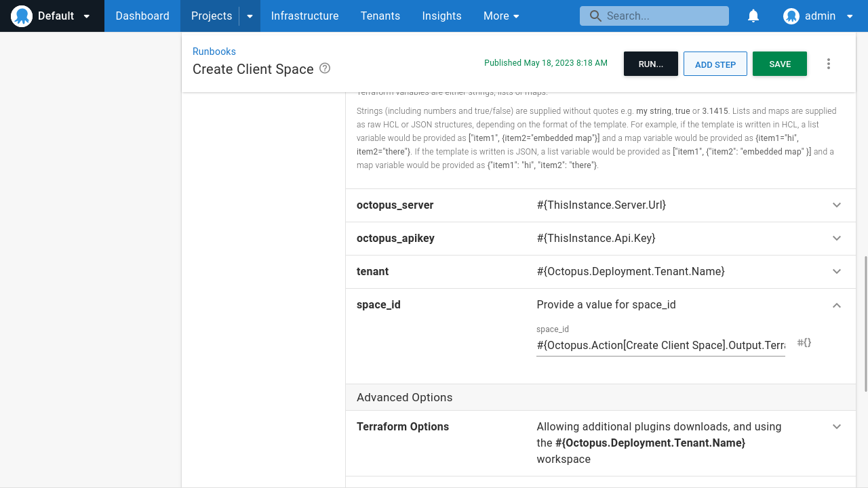Click the ADD STEP button
The height and width of the screenshot is (488, 868).
pyautogui.click(x=715, y=63)
